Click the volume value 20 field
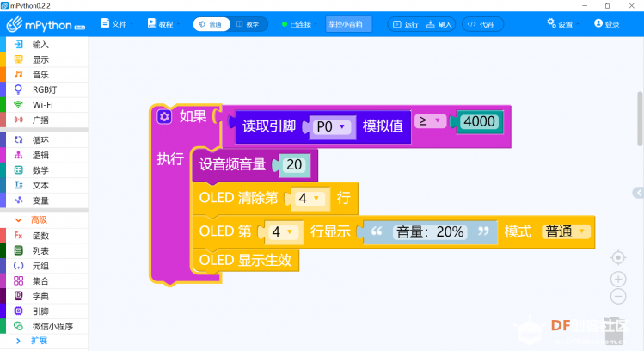Viewport: 644px width, 351px height. point(294,165)
